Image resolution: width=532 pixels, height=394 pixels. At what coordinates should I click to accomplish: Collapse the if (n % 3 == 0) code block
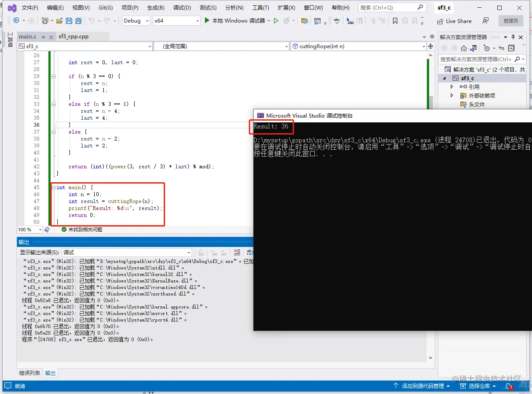tap(53, 76)
